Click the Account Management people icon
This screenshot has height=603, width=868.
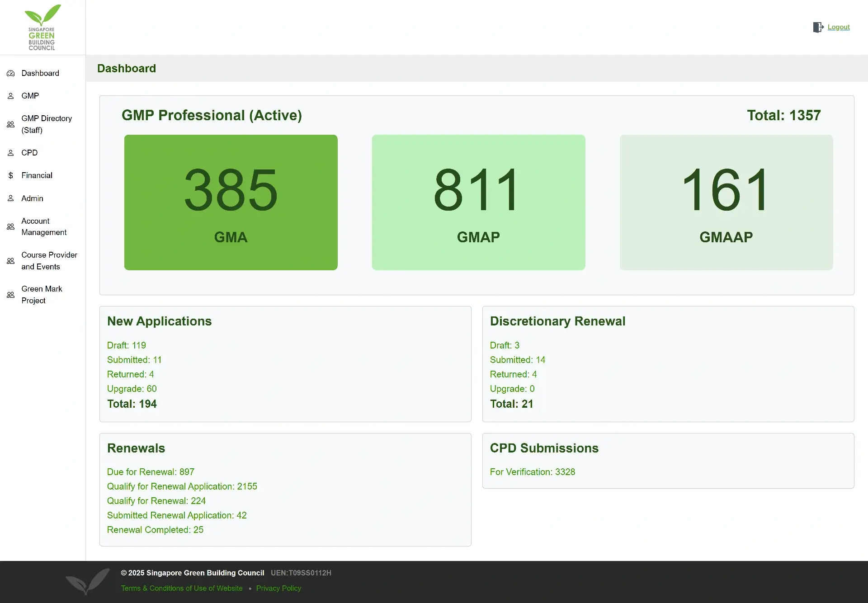(10, 227)
